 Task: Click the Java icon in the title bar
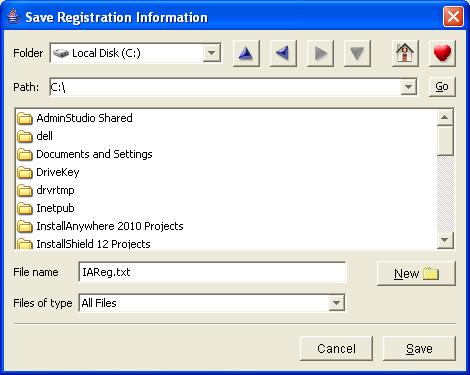pyautogui.click(x=13, y=16)
